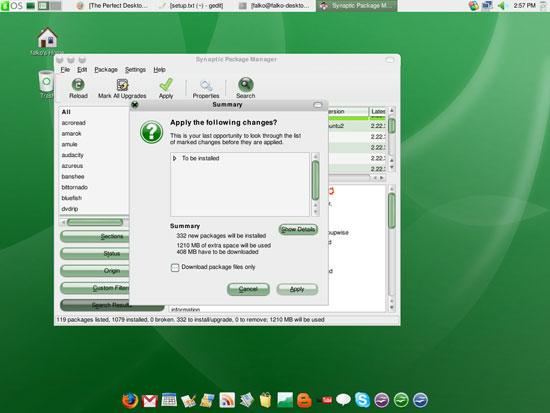
Task: Select amarok in the package filter list
Action: click(x=72, y=134)
